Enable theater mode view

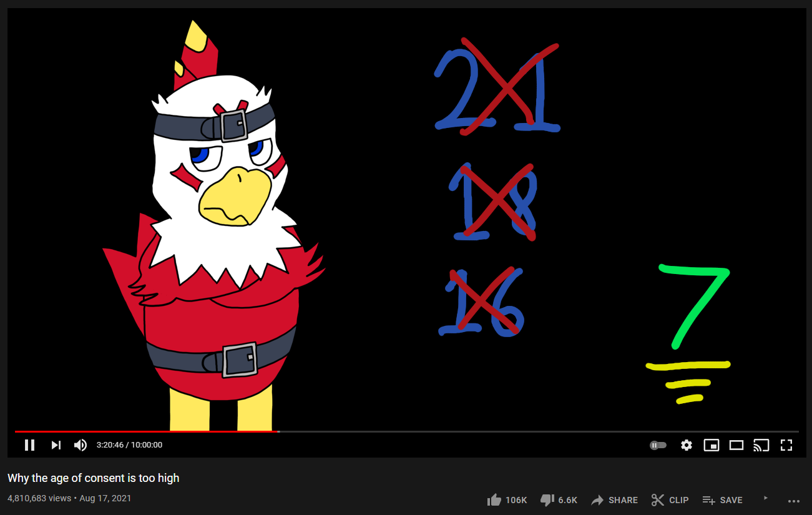[x=736, y=445]
